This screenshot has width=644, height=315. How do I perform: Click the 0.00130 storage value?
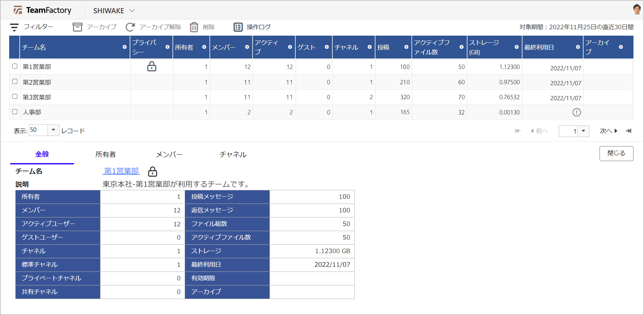pyautogui.click(x=509, y=112)
